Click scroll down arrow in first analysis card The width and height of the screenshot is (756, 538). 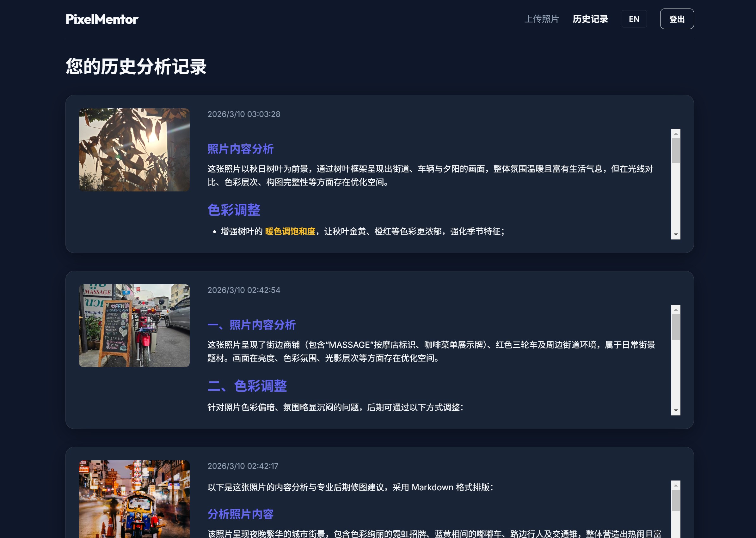675,234
